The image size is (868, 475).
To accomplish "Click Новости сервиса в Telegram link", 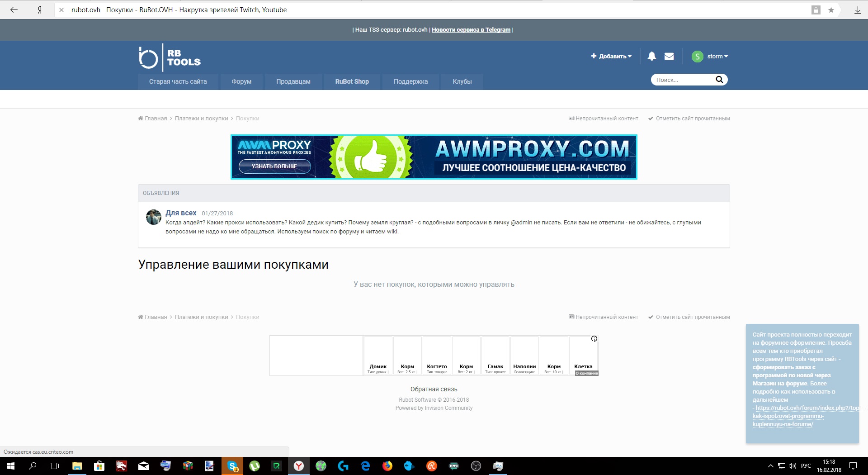I will (471, 30).
